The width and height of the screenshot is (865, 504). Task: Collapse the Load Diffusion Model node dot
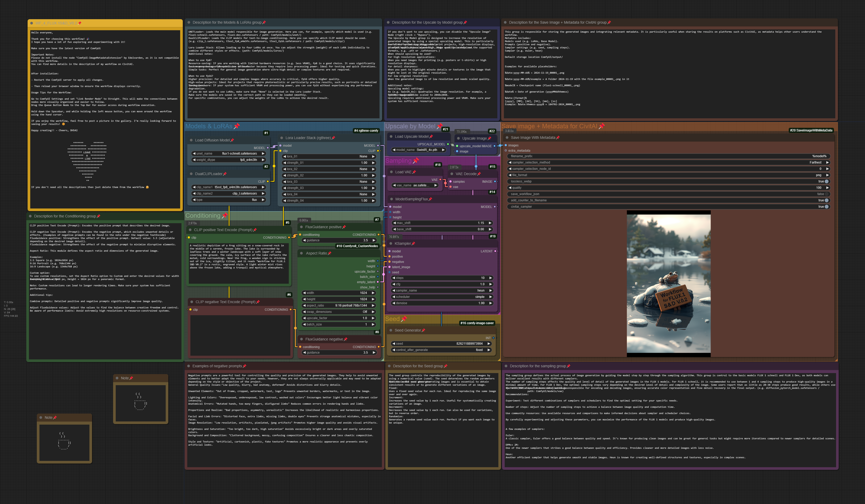point(191,140)
